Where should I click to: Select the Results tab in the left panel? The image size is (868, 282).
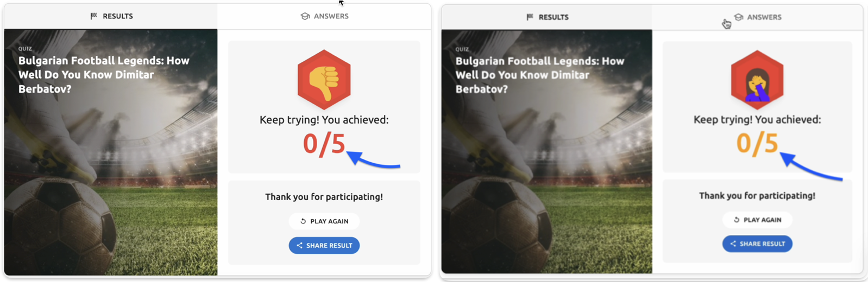[111, 16]
